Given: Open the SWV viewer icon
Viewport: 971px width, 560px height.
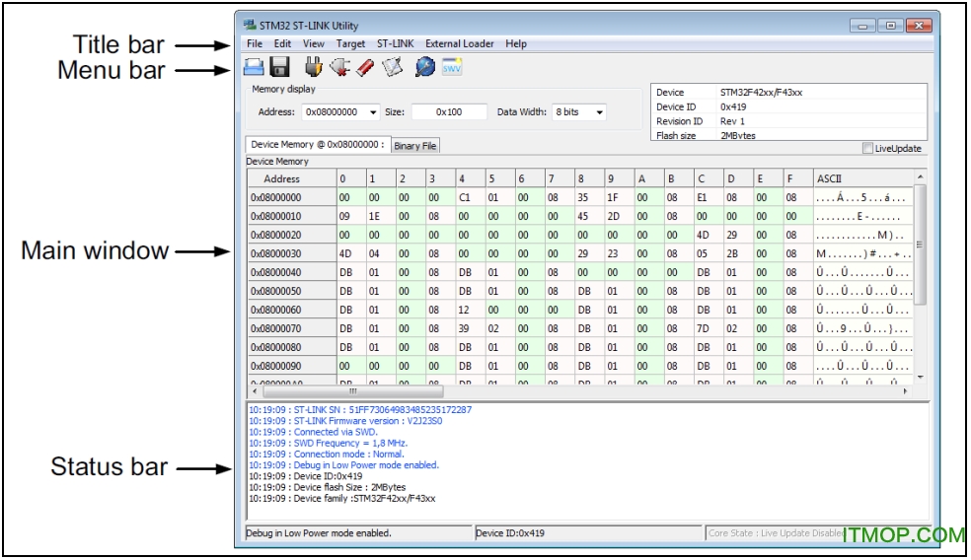Looking at the screenshot, I should pyautogui.click(x=451, y=67).
